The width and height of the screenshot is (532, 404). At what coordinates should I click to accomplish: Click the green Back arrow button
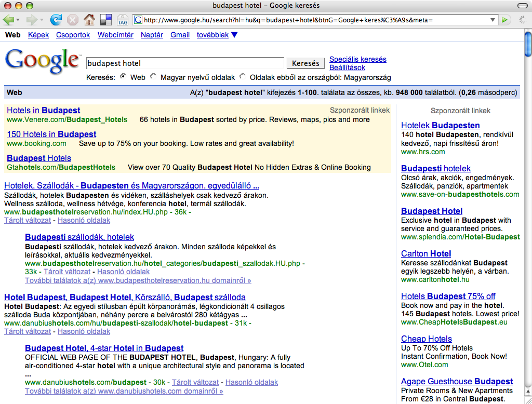8,20
